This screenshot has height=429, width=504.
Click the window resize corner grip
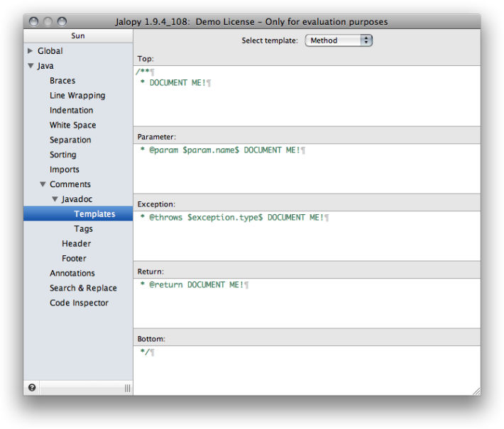[476, 391]
